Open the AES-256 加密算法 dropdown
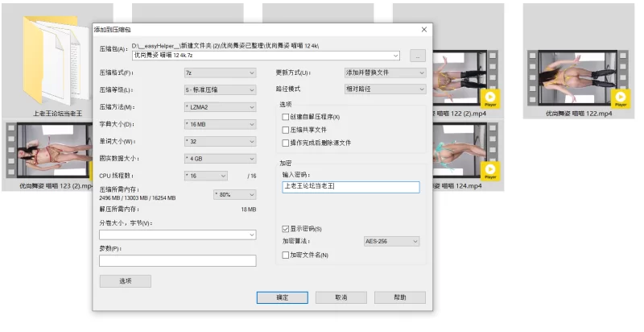The width and height of the screenshot is (644, 332). coord(392,241)
